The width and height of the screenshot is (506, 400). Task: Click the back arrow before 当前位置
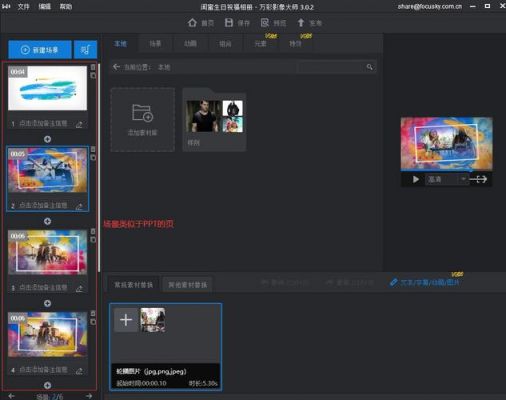[116, 67]
